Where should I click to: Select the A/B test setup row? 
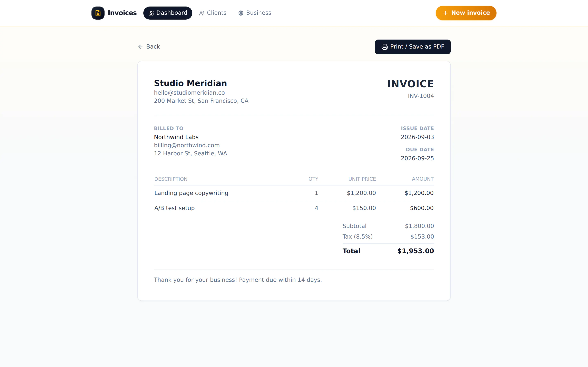294,208
